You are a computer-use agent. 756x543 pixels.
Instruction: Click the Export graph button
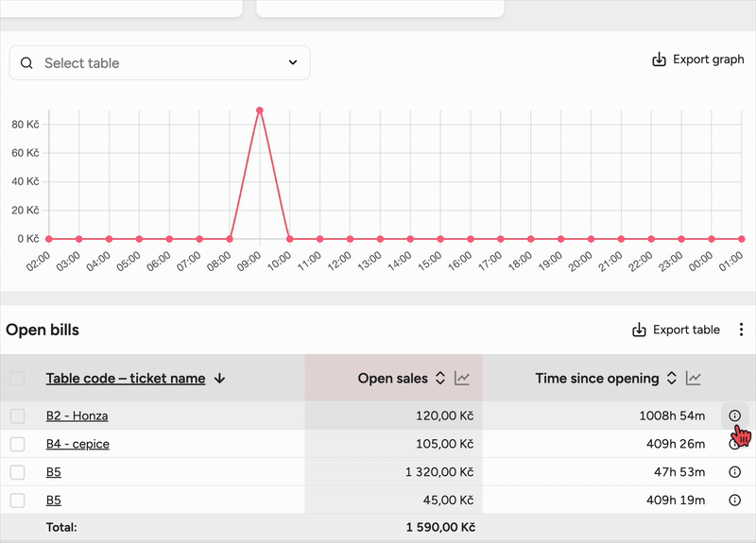[698, 59]
